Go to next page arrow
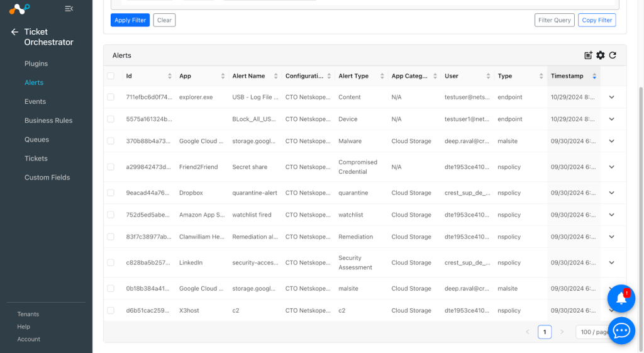The width and height of the screenshot is (644, 353). 562,332
